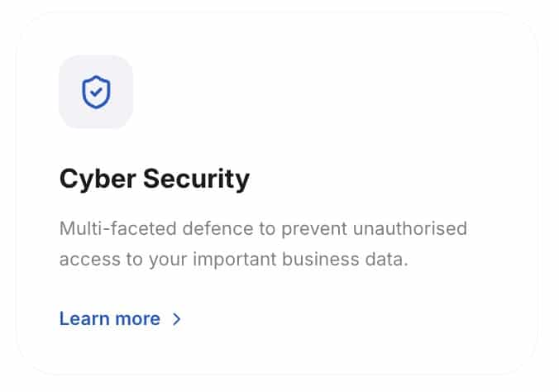Click the second line of the description
Screen dimensions: 559x392
click(x=234, y=259)
